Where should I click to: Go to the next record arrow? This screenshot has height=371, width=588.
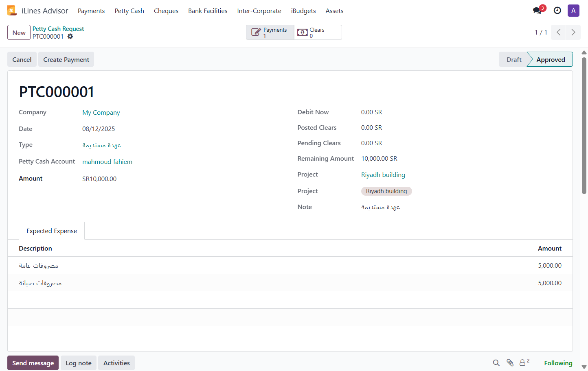tap(573, 33)
